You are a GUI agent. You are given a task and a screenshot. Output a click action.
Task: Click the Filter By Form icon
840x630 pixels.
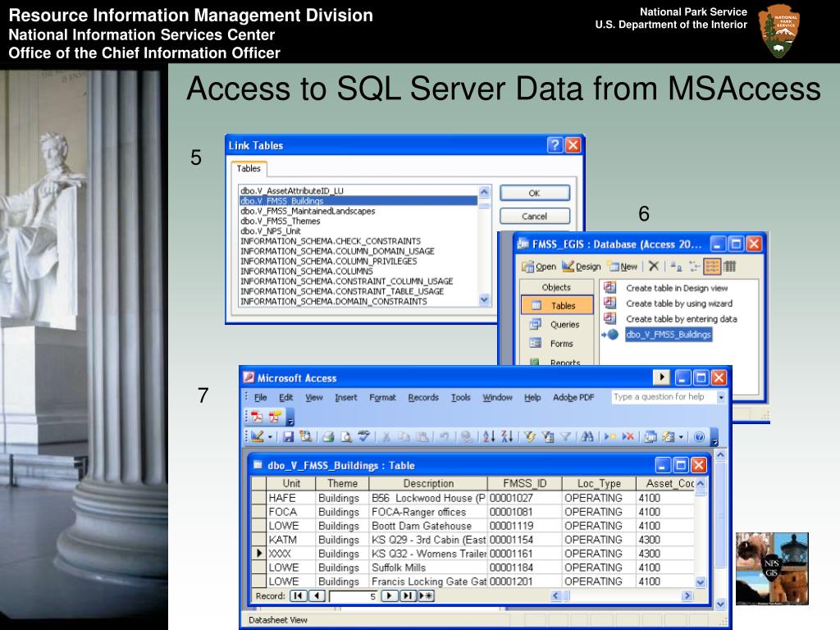[x=547, y=436]
